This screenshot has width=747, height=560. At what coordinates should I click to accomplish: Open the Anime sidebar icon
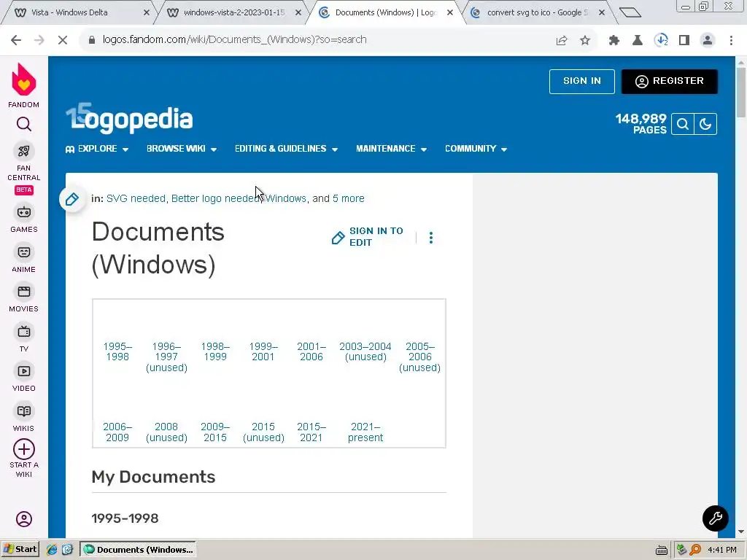(24, 252)
